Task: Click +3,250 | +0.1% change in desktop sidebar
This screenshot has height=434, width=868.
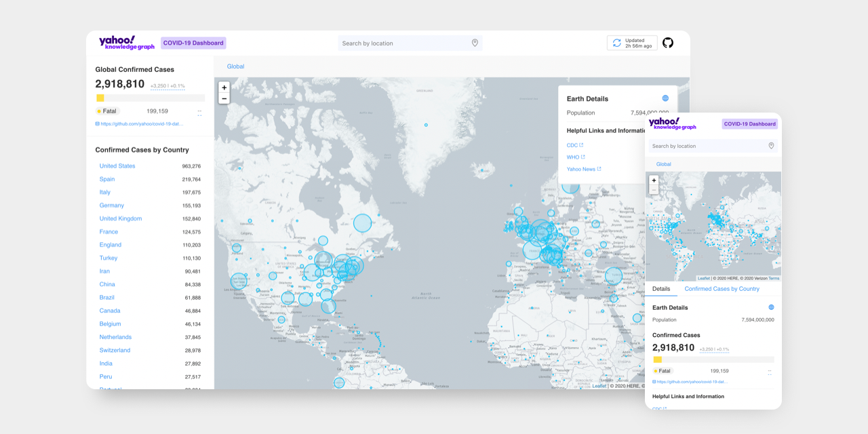Action: (167, 86)
